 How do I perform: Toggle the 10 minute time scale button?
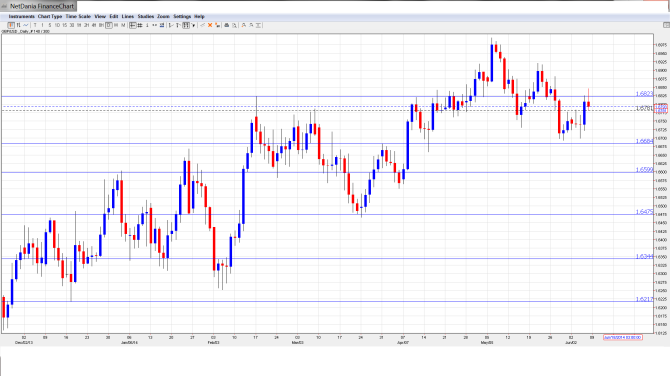57,25
